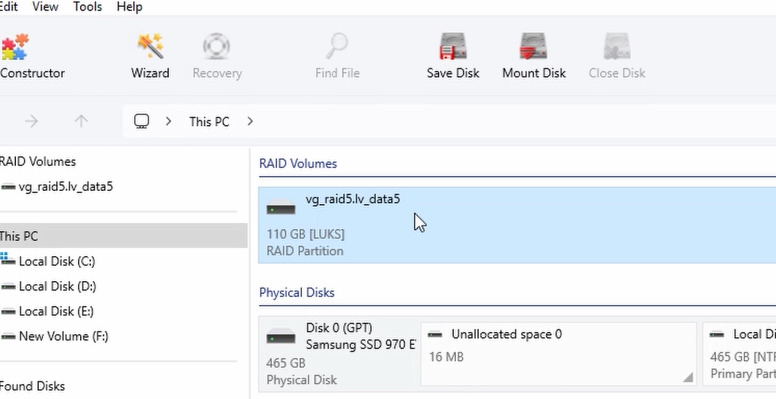The image size is (776, 399).
Task: Open the Tools menu
Action: tap(87, 7)
